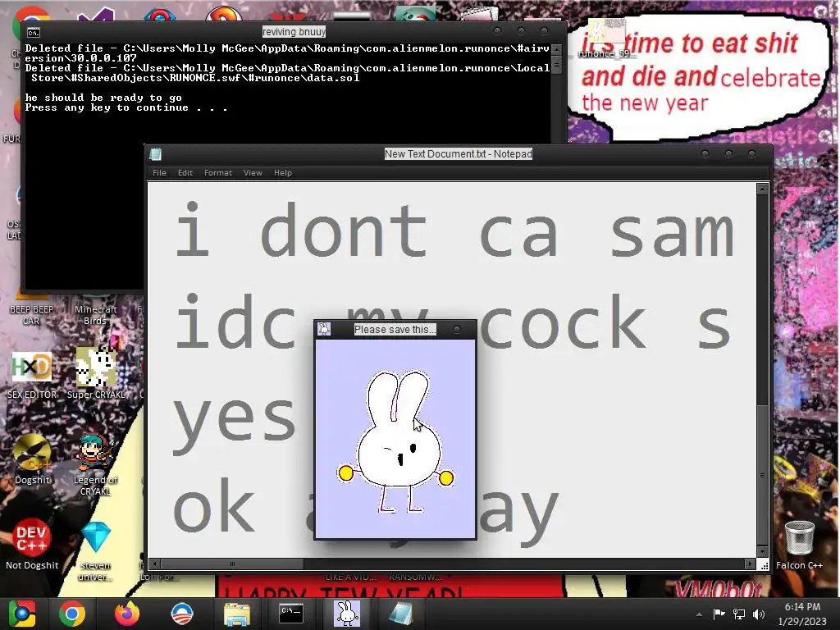
Task: Click the reviving bnuuy window title
Action: [x=294, y=32]
